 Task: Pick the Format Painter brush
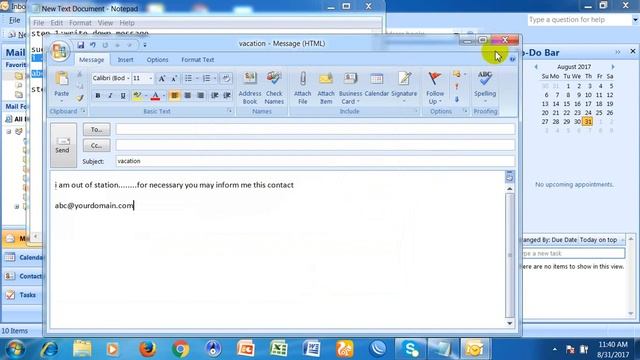80,98
